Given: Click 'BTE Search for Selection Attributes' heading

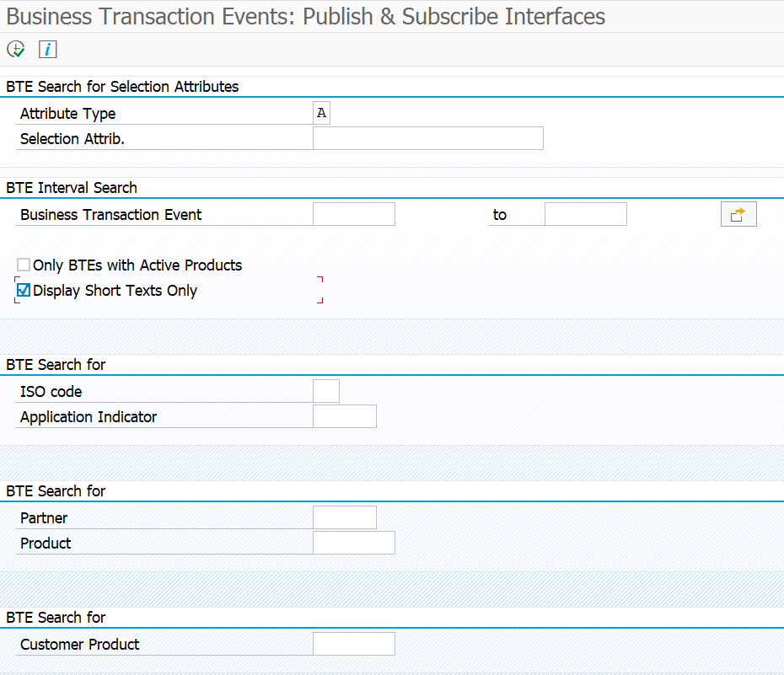Looking at the screenshot, I should click(122, 87).
